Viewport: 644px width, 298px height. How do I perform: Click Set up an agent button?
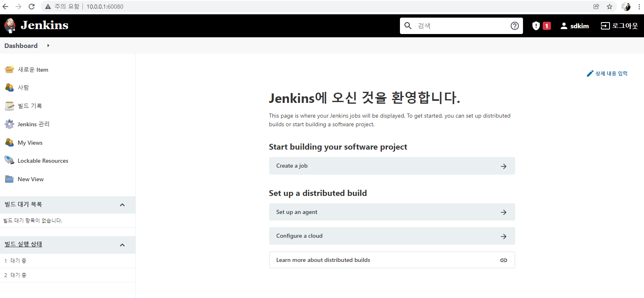tap(392, 212)
